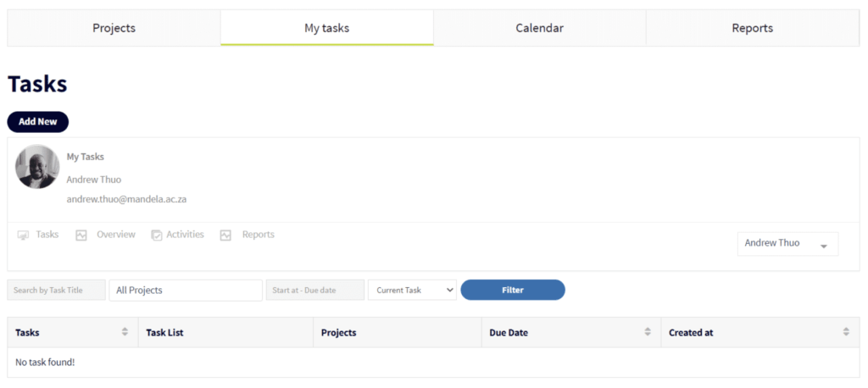Go to the top Reports tab

tap(752, 28)
